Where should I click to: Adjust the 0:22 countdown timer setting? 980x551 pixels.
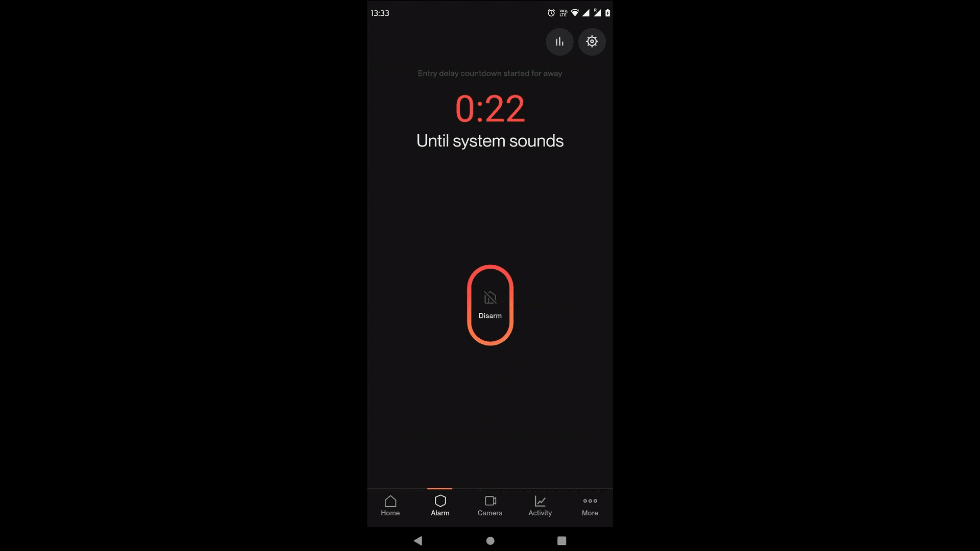coord(592,42)
